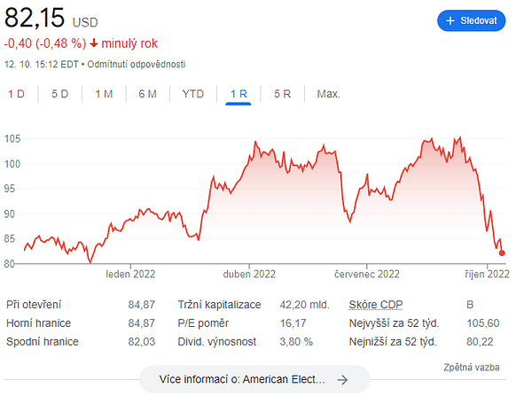The width and height of the screenshot is (532, 396).
Task: Select the YTD tab
Action: [x=193, y=94]
